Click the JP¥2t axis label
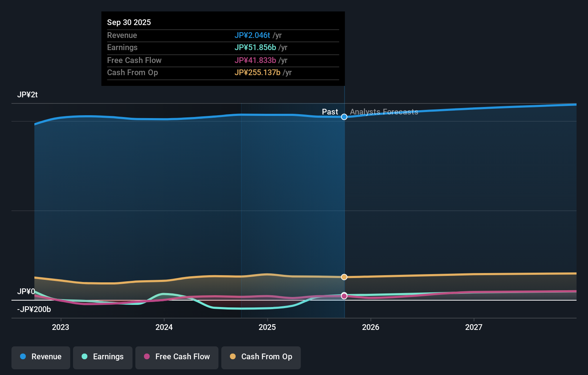The height and width of the screenshot is (375, 588). 28,94
